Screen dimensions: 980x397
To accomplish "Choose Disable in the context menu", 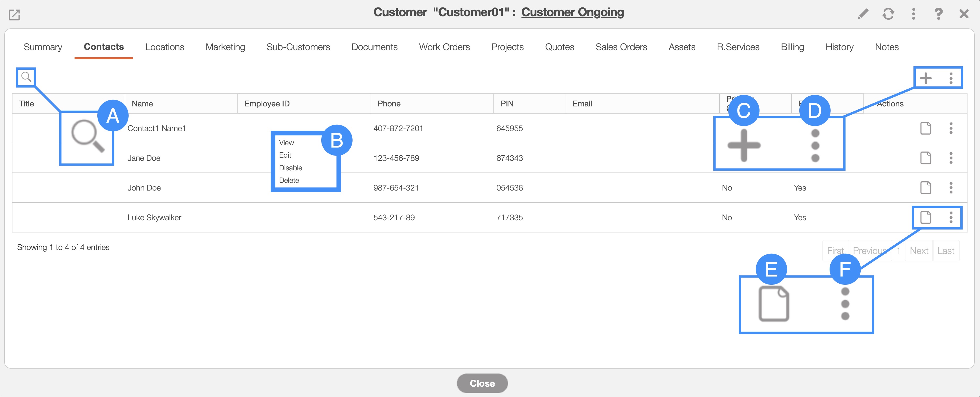I will tap(290, 168).
